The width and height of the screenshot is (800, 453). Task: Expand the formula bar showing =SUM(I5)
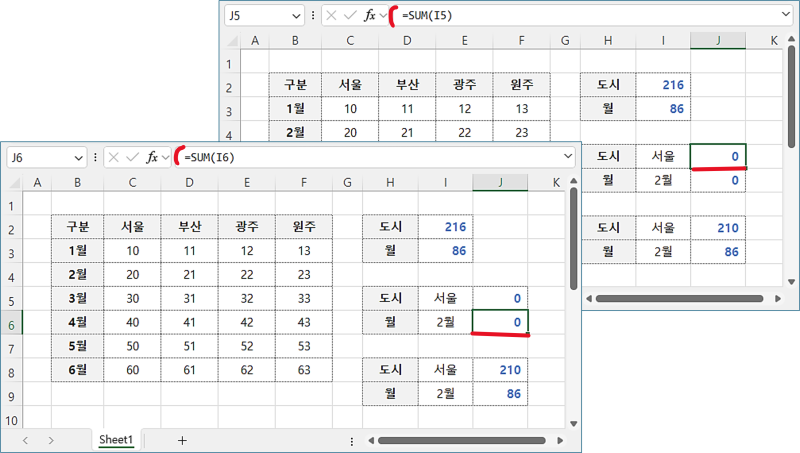[x=784, y=15]
